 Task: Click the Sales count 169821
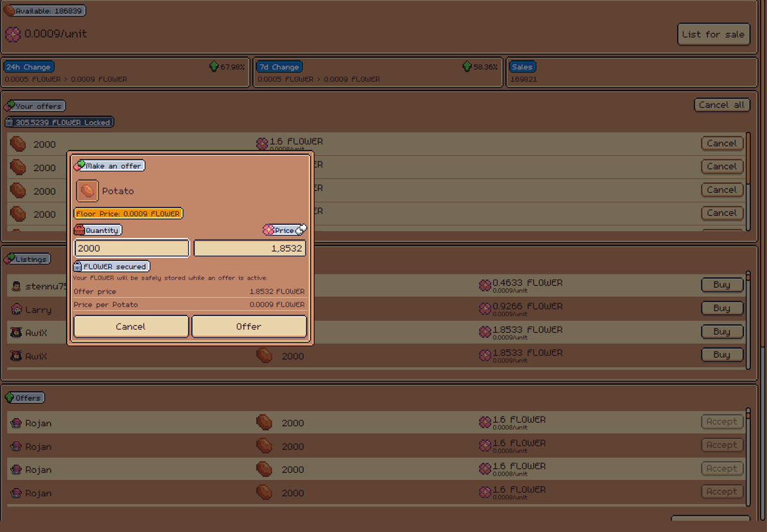(x=523, y=79)
